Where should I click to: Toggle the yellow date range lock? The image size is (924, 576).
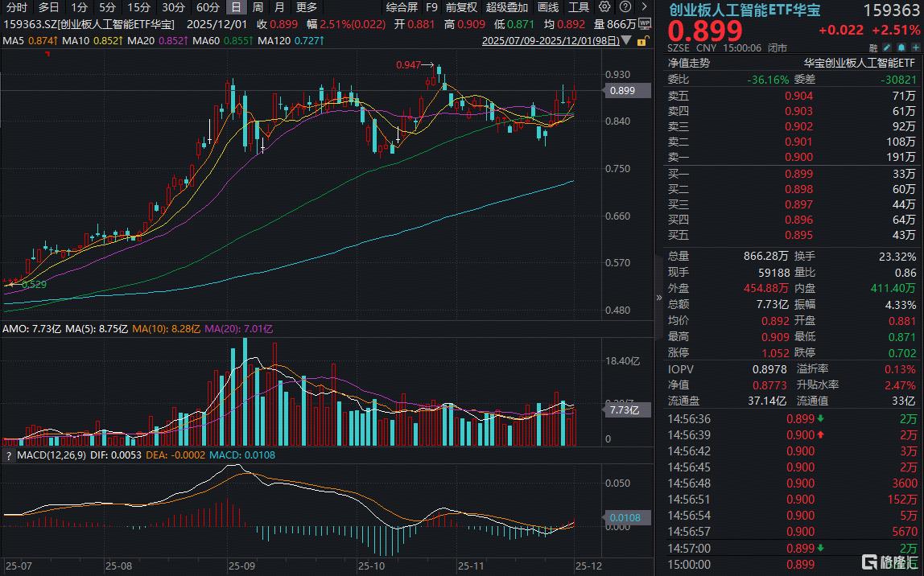click(x=643, y=40)
